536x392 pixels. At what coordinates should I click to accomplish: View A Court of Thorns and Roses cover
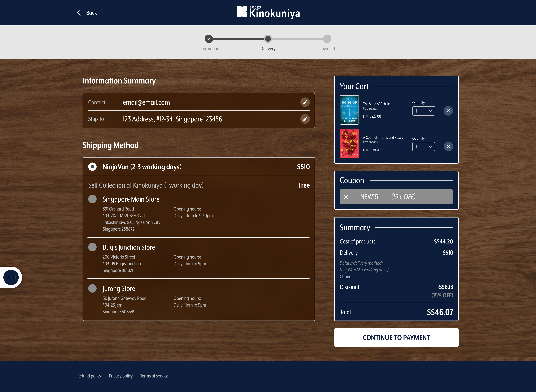[x=349, y=144]
